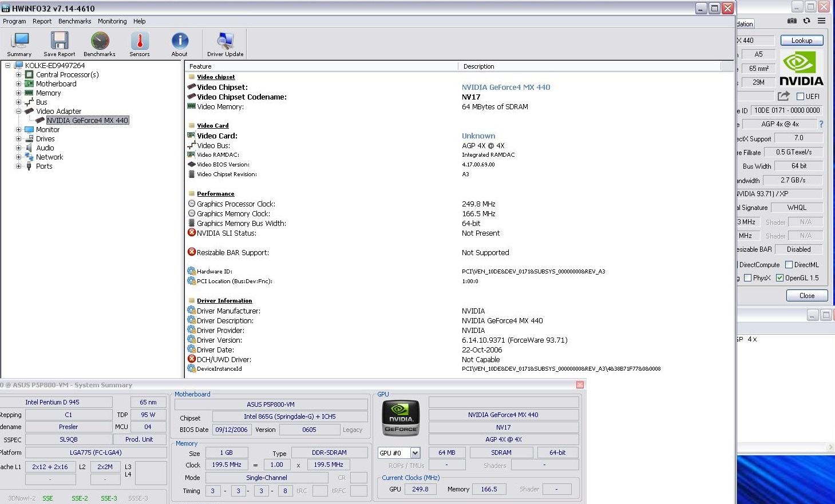Open the Report menu
Screen dimensions: 835x504
42,21
